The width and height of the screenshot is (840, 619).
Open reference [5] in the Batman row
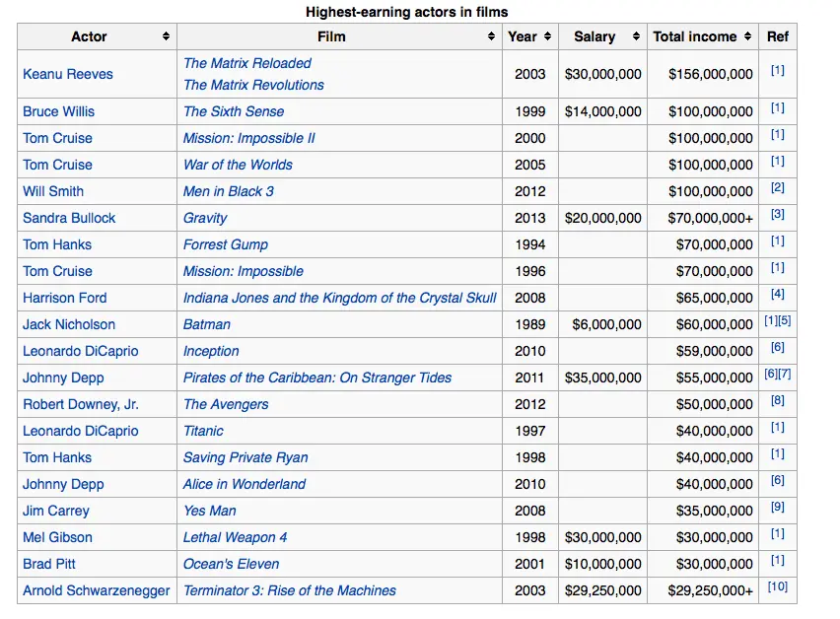[x=785, y=322]
